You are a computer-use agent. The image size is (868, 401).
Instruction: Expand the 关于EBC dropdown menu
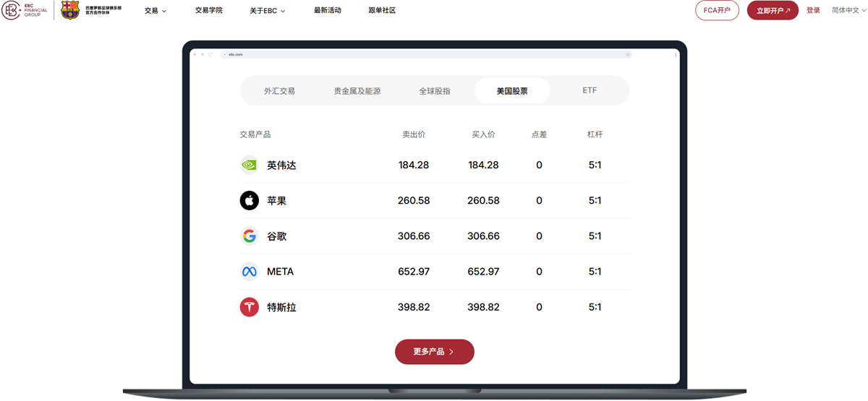click(267, 11)
